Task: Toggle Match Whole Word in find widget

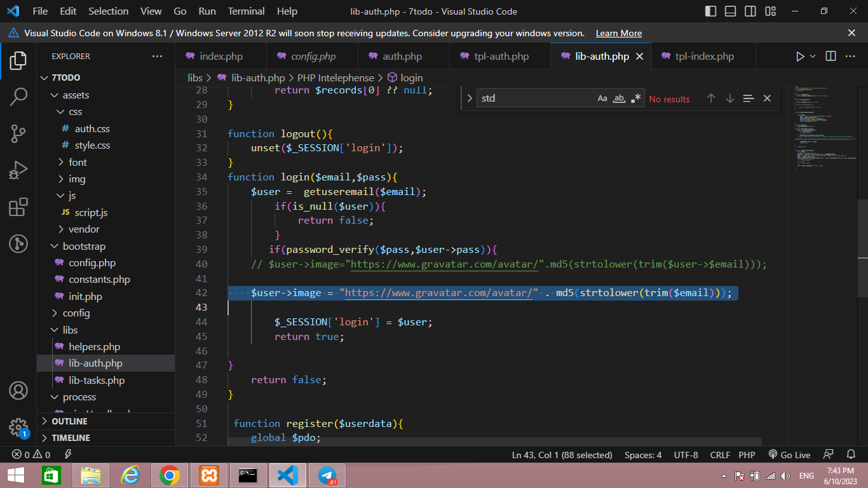Action: 619,98
